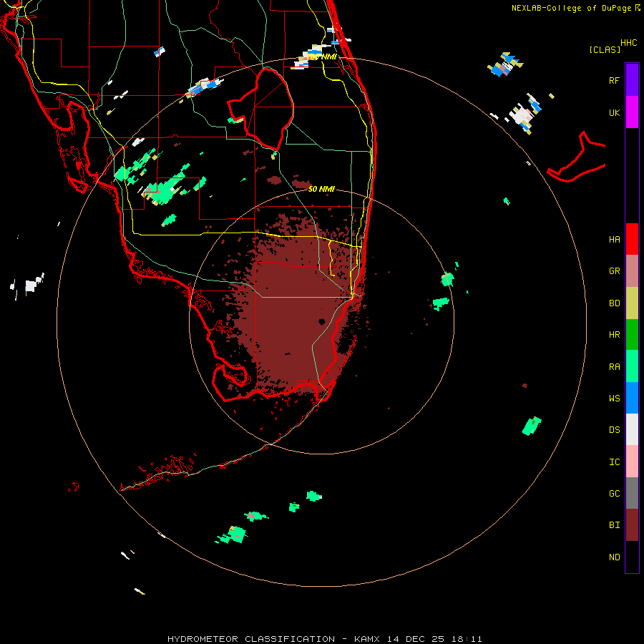Click the RA legend label
This screenshot has width=644, height=644.
tap(614, 367)
